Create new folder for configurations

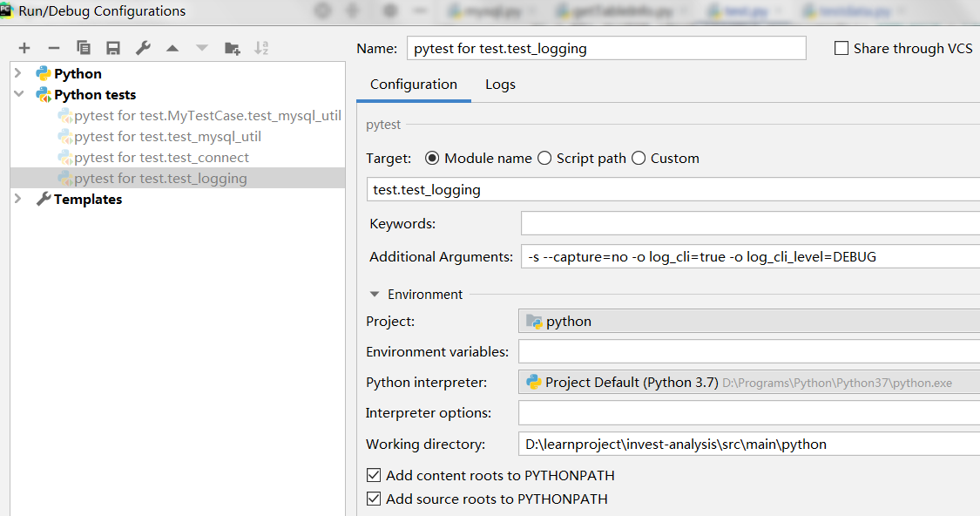[x=233, y=48]
